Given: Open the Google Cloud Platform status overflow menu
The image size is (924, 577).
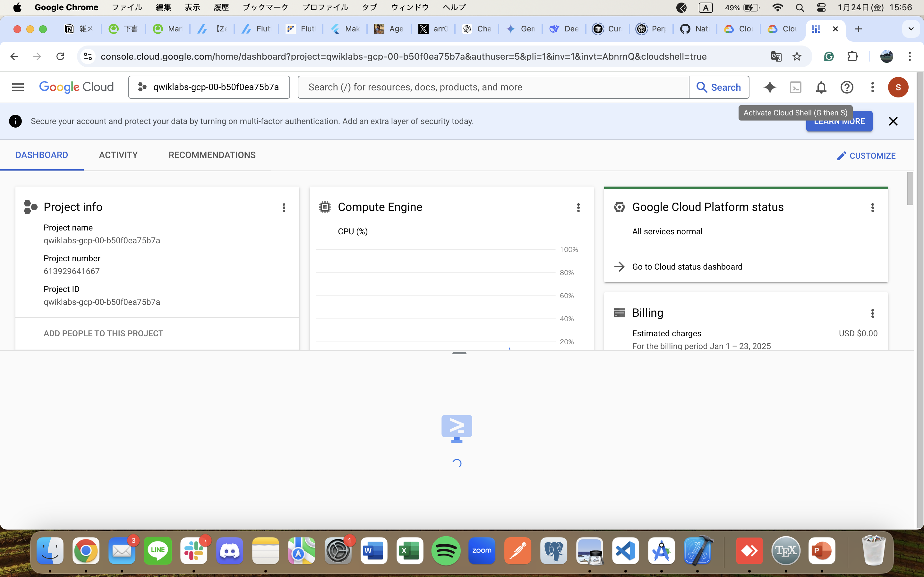Looking at the screenshot, I should point(873,208).
